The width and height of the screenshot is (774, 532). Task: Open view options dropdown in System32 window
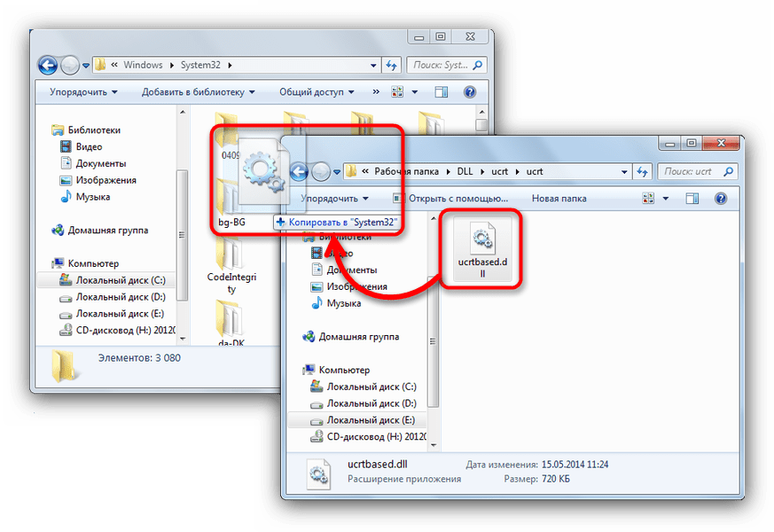coord(415,92)
